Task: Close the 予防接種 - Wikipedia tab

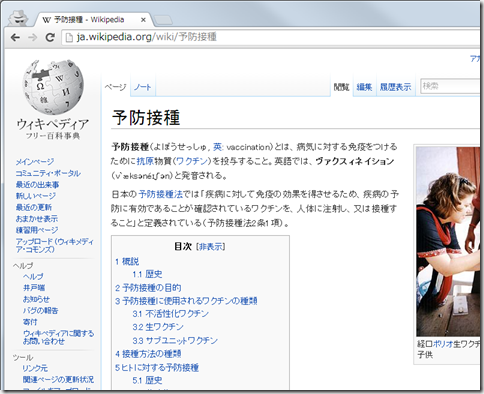Action: point(143,20)
